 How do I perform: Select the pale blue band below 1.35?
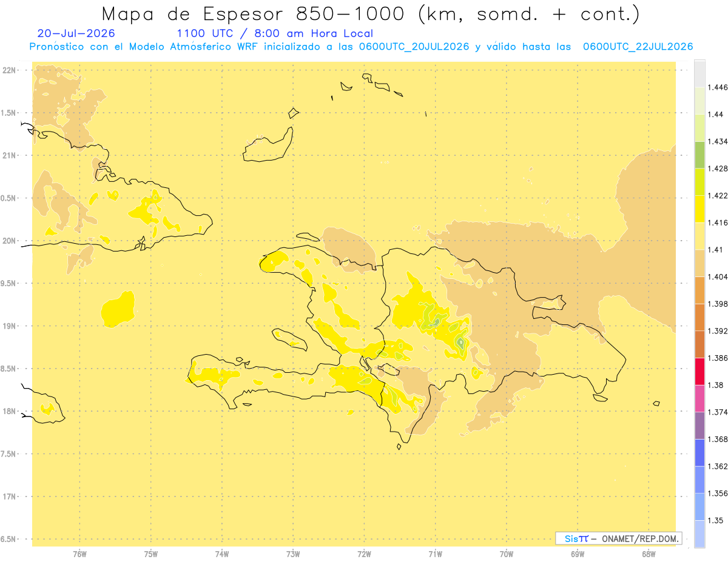click(x=699, y=534)
